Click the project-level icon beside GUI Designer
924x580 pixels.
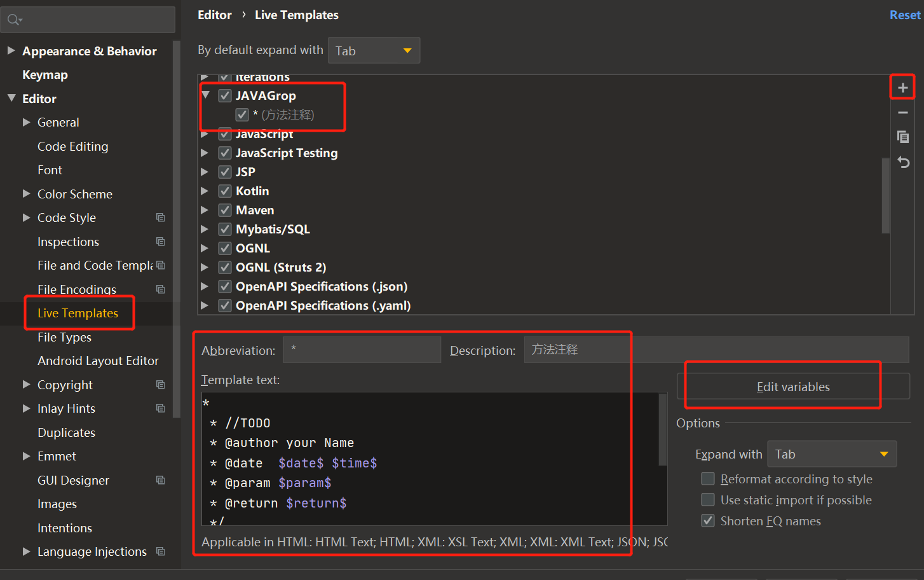coord(161,480)
